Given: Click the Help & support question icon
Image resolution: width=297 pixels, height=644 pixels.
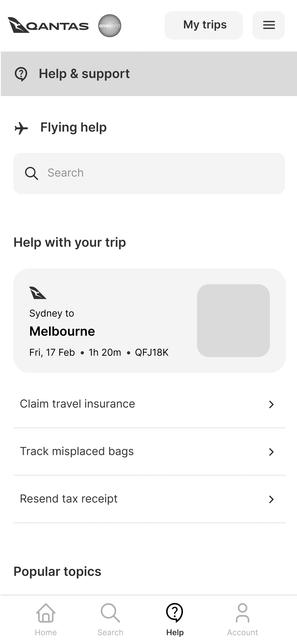Looking at the screenshot, I should click(21, 74).
